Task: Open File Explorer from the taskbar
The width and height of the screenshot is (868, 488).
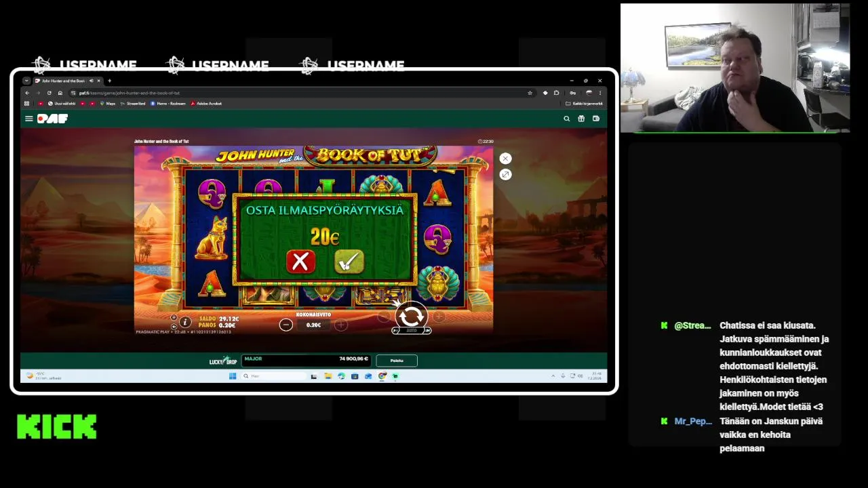Action: point(328,376)
